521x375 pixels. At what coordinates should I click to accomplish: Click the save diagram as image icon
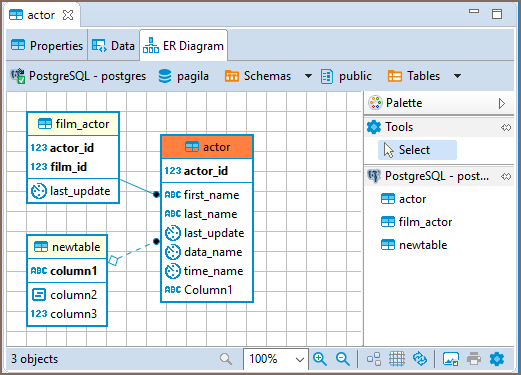451,359
